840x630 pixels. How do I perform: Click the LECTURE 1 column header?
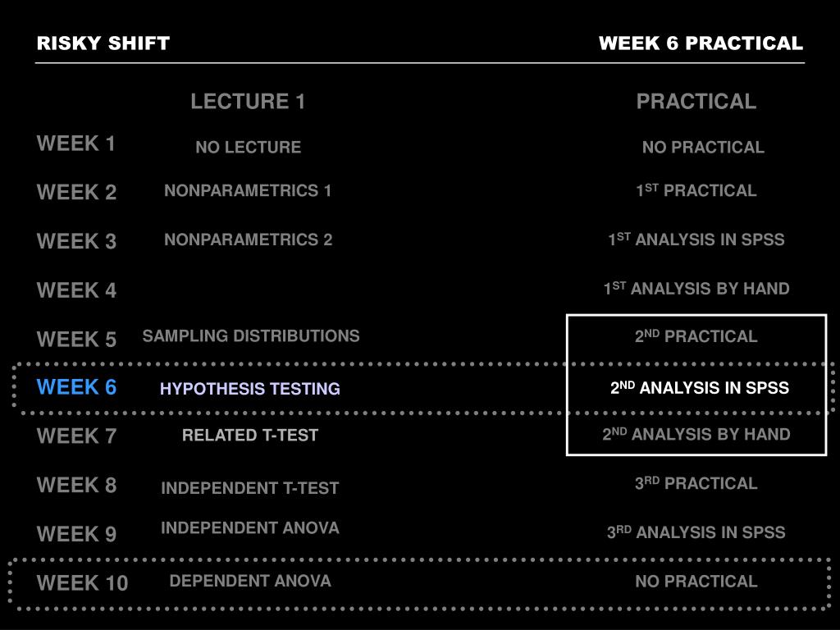pyautogui.click(x=248, y=101)
